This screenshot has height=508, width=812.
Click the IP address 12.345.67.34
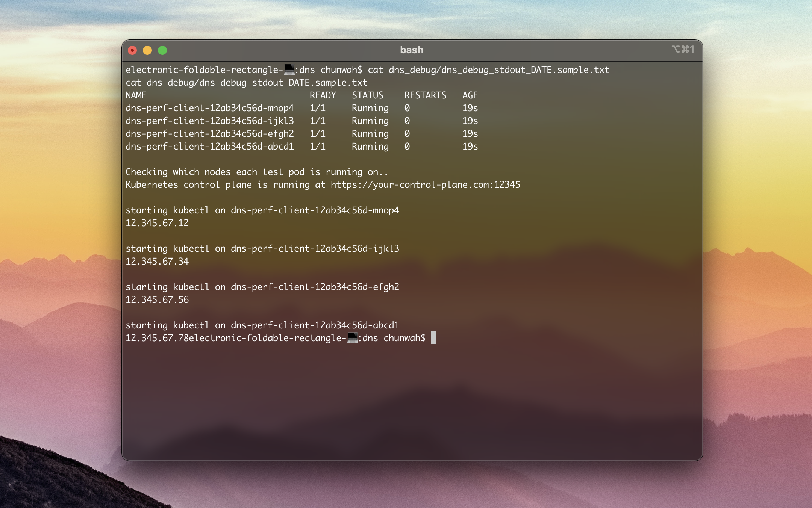157,261
